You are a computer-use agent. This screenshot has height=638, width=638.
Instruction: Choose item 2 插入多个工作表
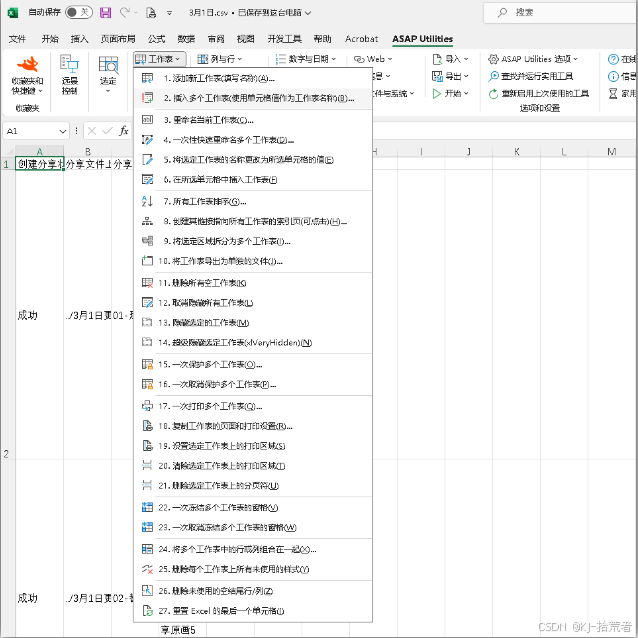pyautogui.click(x=253, y=98)
